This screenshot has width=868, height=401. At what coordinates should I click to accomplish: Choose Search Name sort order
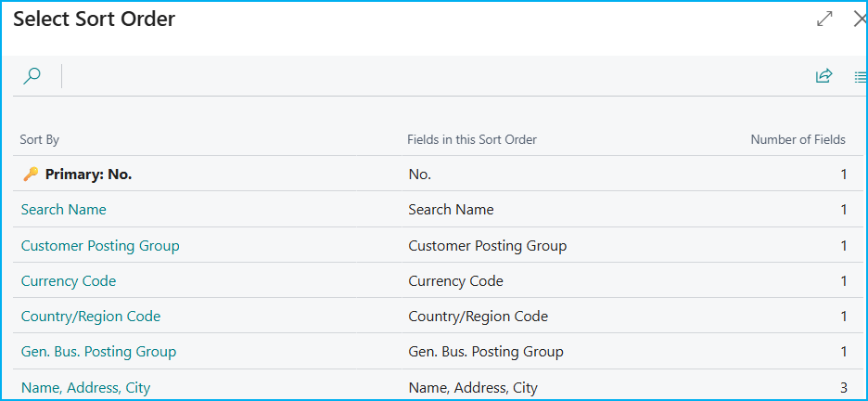[x=63, y=210]
